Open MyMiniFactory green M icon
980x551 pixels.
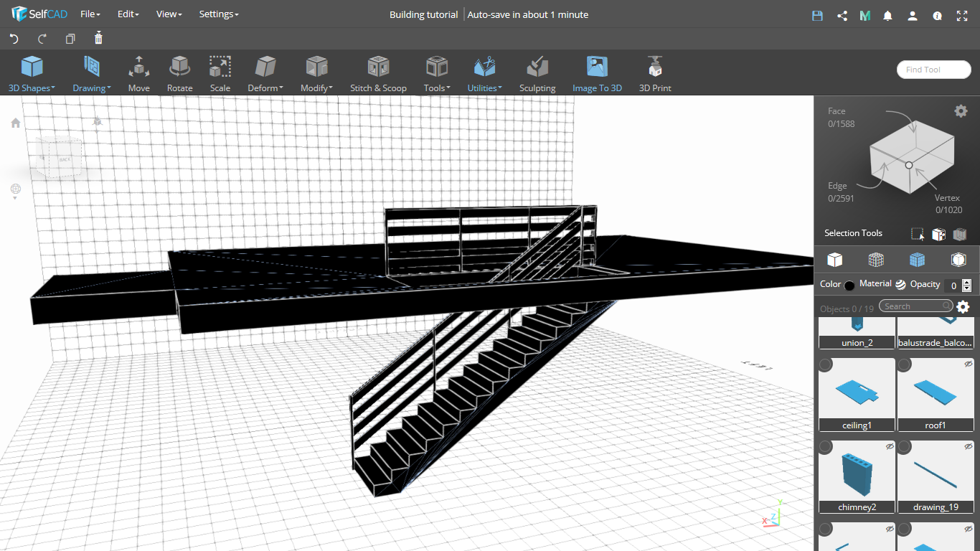[x=865, y=15]
